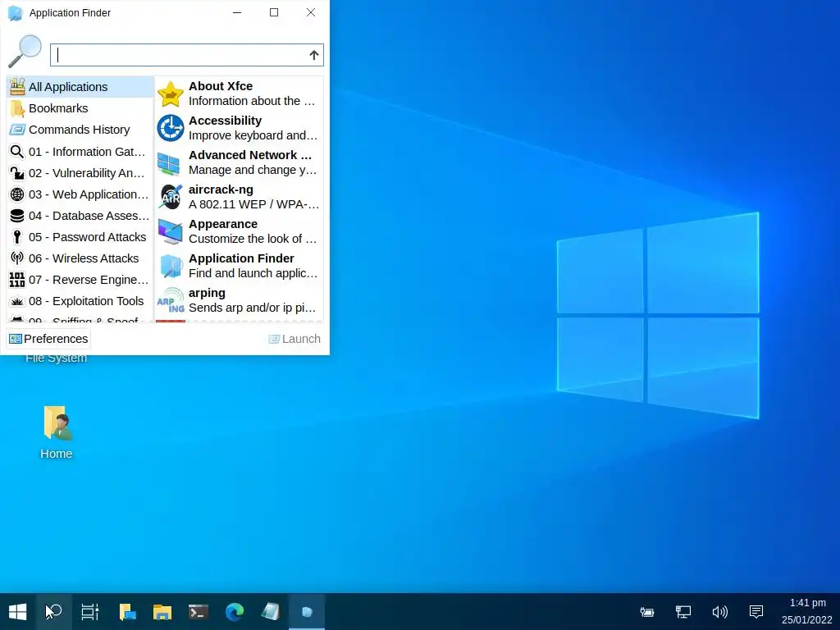This screenshot has width=840, height=630.
Task: Click the Advanced Network app icon
Action: click(169, 163)
